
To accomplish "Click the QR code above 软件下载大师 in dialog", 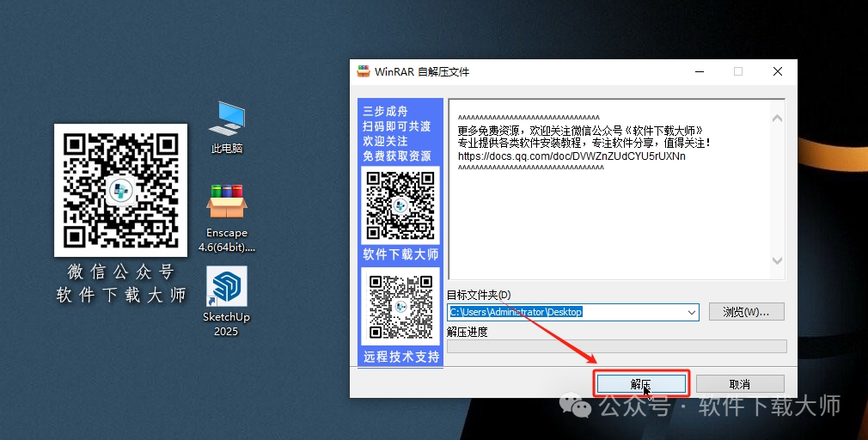I will pyautogui.click(x=400, y=205).
